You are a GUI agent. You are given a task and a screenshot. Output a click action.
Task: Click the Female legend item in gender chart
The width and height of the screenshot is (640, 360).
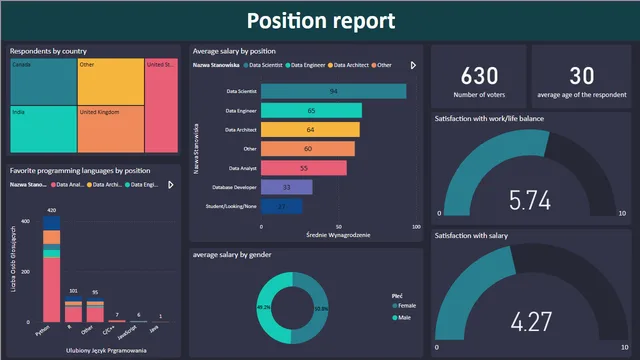point(404,306)
